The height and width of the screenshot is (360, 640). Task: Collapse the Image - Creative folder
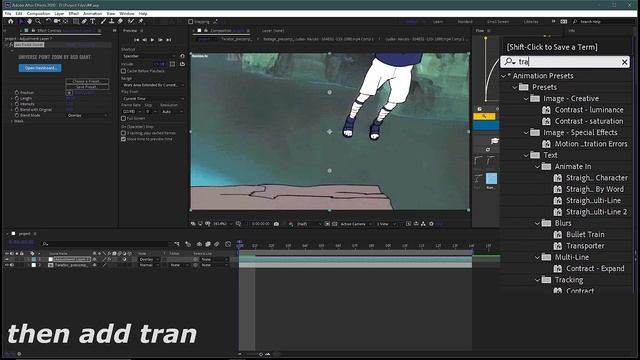pyautogui.click(x=526, y=99)
